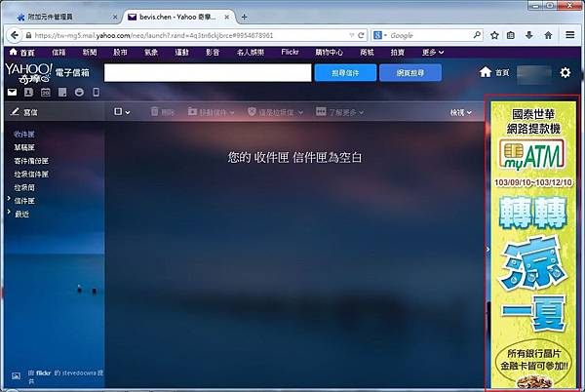Image resolution: width=585 pixels, height=392 pixels.
Task: Click the picture icon at bottom left
Action: 16,375
